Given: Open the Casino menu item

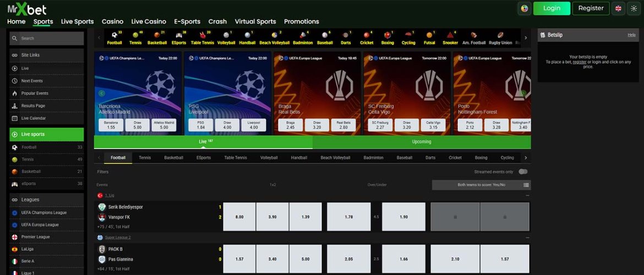Looking at the screenshot, I should (112, 21).
